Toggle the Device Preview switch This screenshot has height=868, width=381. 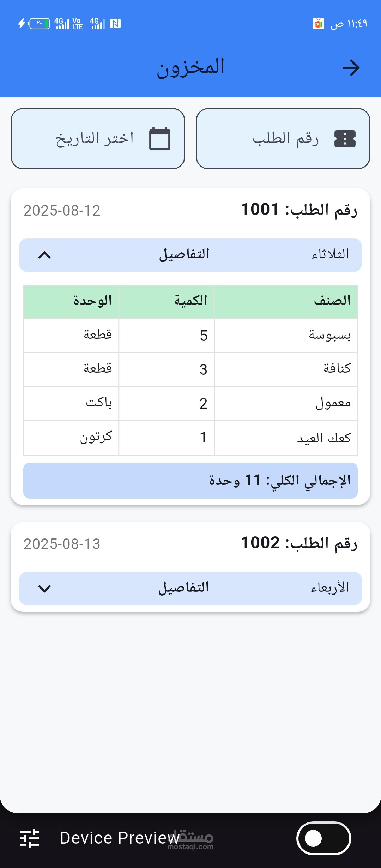pyautogui.click(x=324, y=838)
